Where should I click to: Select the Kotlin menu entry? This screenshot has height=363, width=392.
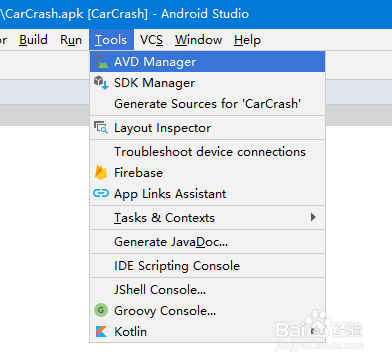coord(207,332)
